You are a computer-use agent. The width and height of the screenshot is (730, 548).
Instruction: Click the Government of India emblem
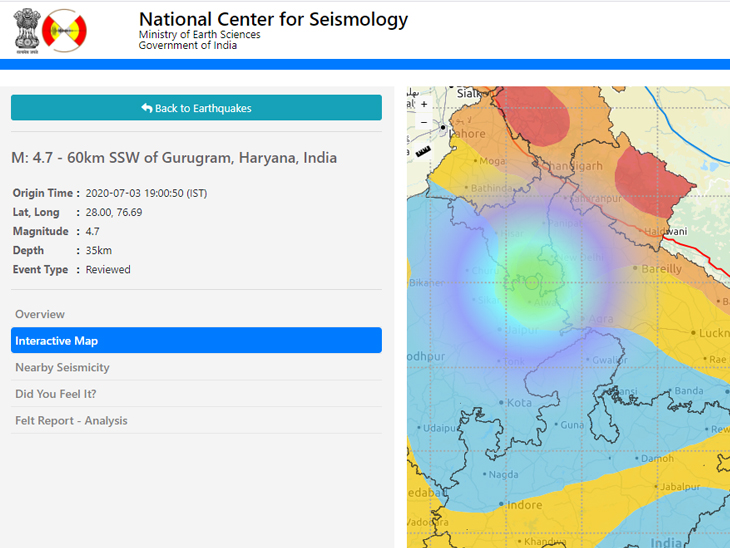click(29, 30)
